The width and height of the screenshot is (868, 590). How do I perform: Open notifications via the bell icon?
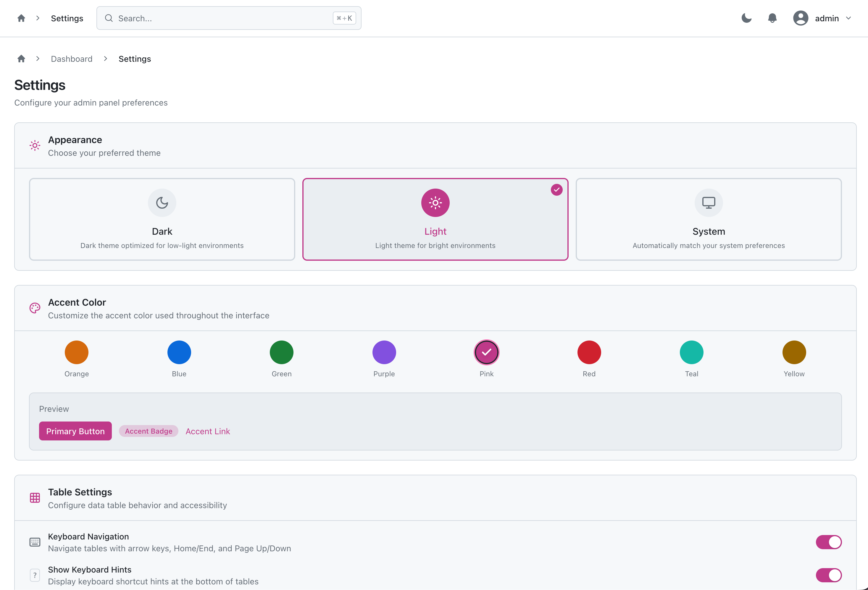tap(772, 18)
